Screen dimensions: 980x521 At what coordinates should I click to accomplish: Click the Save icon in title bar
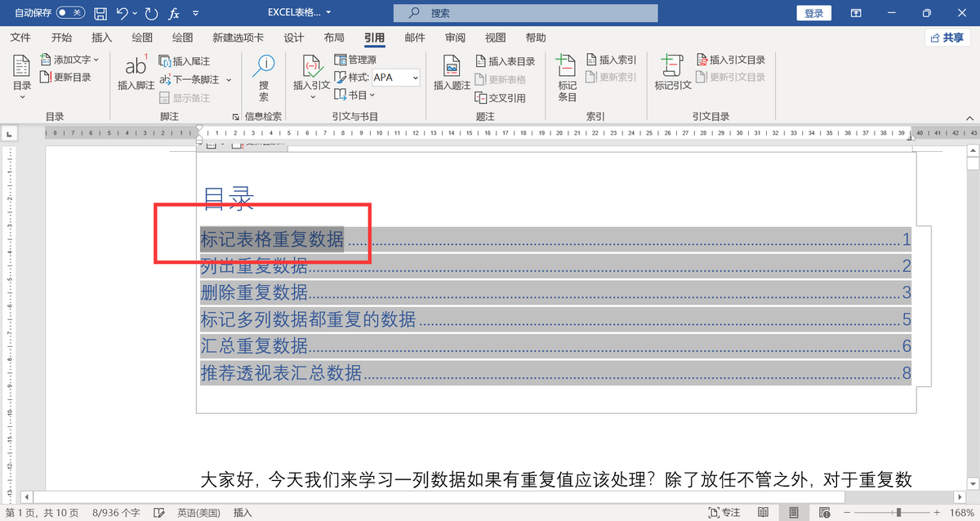pos(100,13)
